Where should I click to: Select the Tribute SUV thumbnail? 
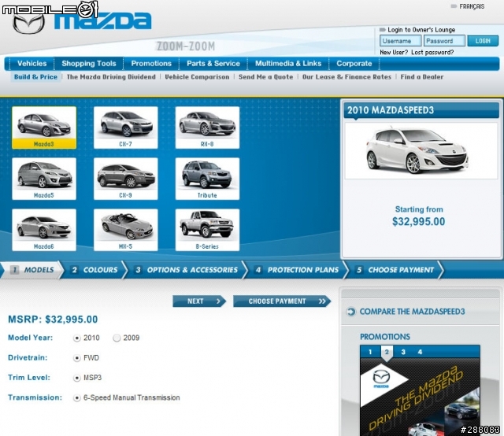click(207, 179)
